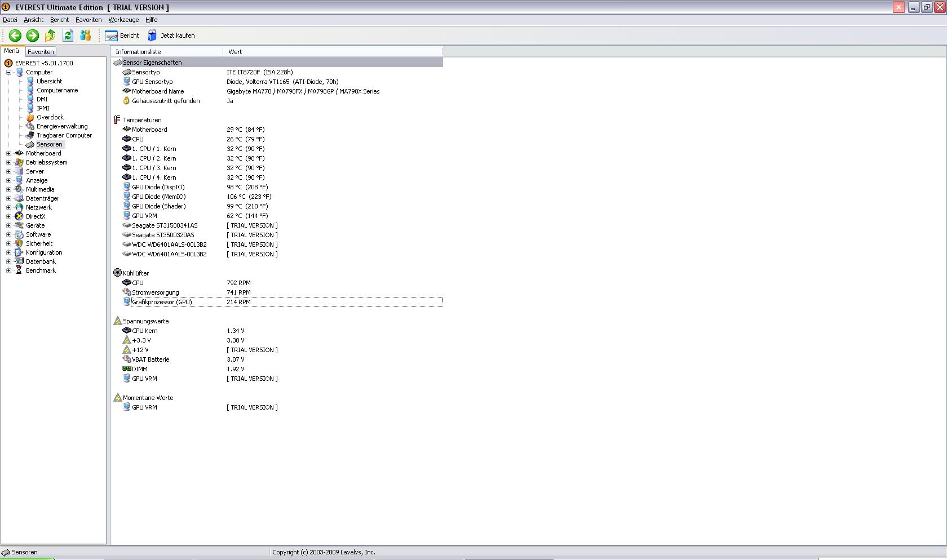947x560 pixels.
Task: Expand the Anzeige tree node
Action: click(8, 180)
